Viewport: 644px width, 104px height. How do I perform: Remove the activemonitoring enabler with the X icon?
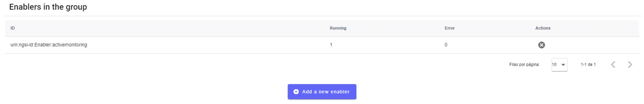541,45
